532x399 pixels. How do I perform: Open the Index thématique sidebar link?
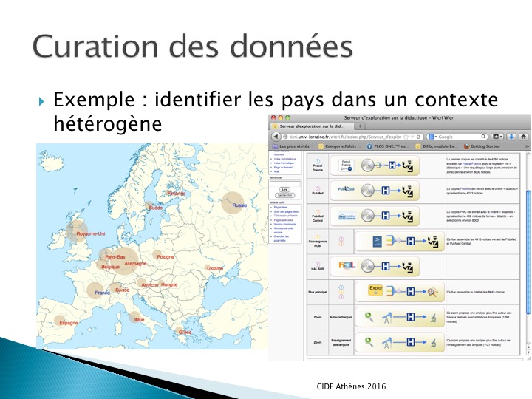click(284, 163)
